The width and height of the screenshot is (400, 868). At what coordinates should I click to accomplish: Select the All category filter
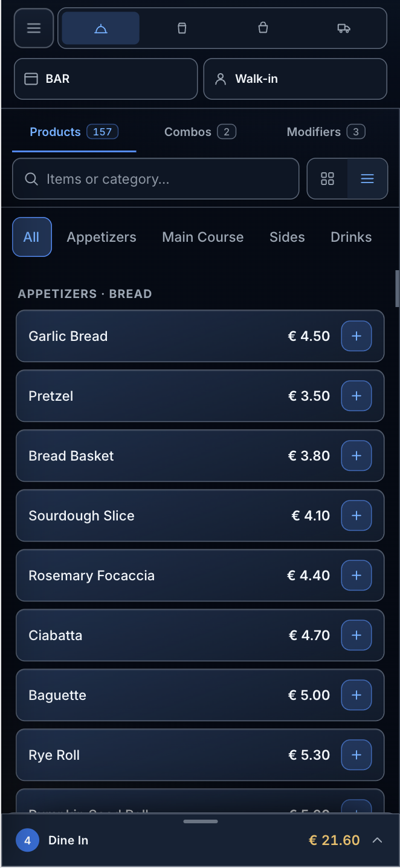(x=32, y=237)
